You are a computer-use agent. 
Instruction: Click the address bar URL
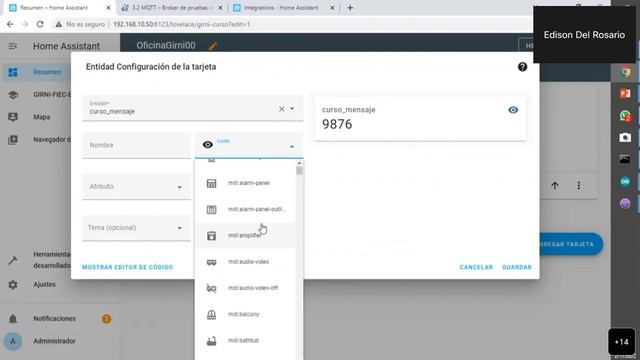point(182,24)
